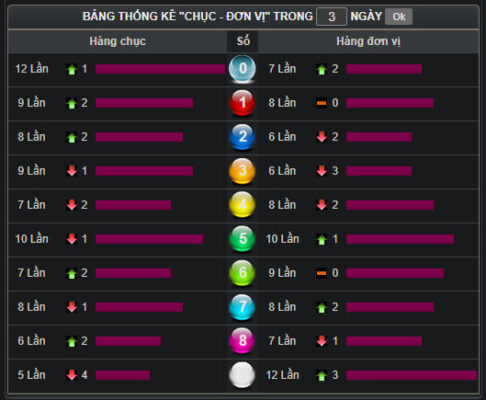Click the white ball in last row
Screen dimensions: 486x400
pos(242,375)
